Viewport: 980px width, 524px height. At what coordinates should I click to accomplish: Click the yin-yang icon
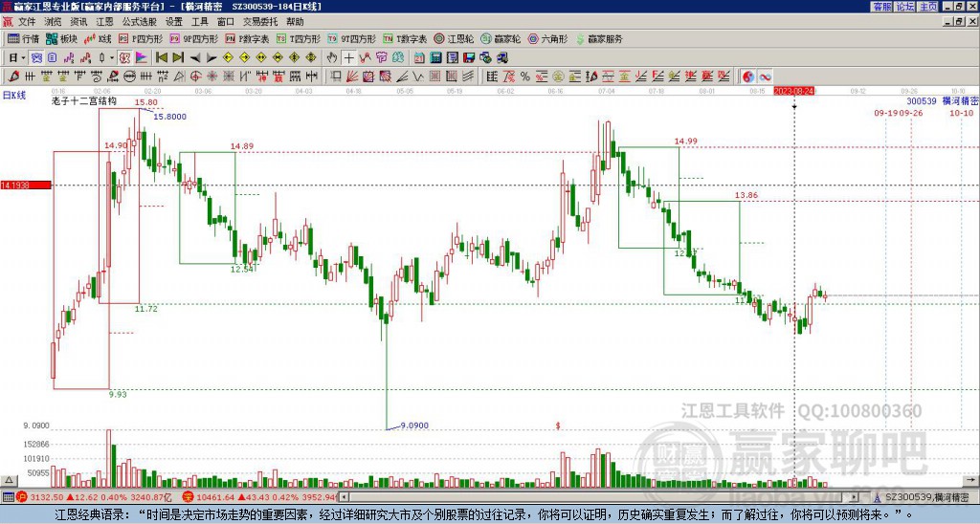pyautogui.click(x=748, y=76)
